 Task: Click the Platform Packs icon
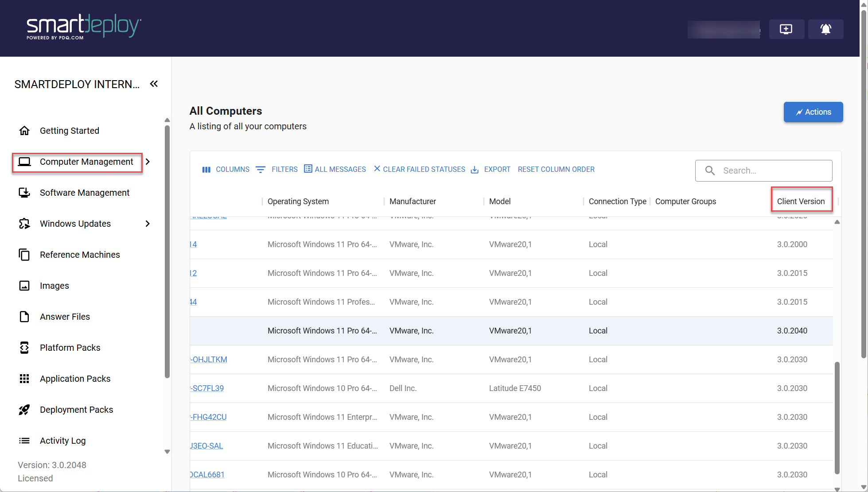24,348
